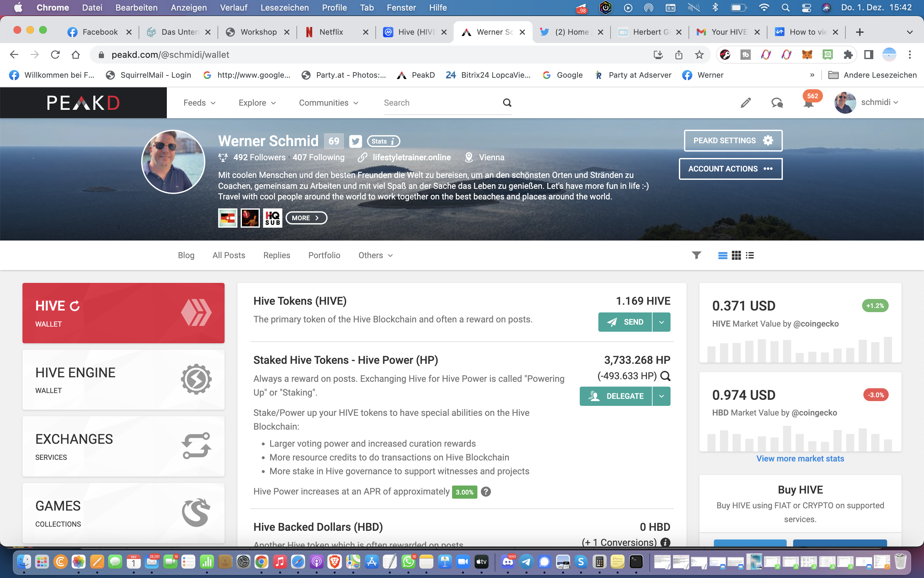The width and height of the screenshot is (924, 578).
Task: Open Chrome extensions puzzle icon
Action: coord(848,55)
